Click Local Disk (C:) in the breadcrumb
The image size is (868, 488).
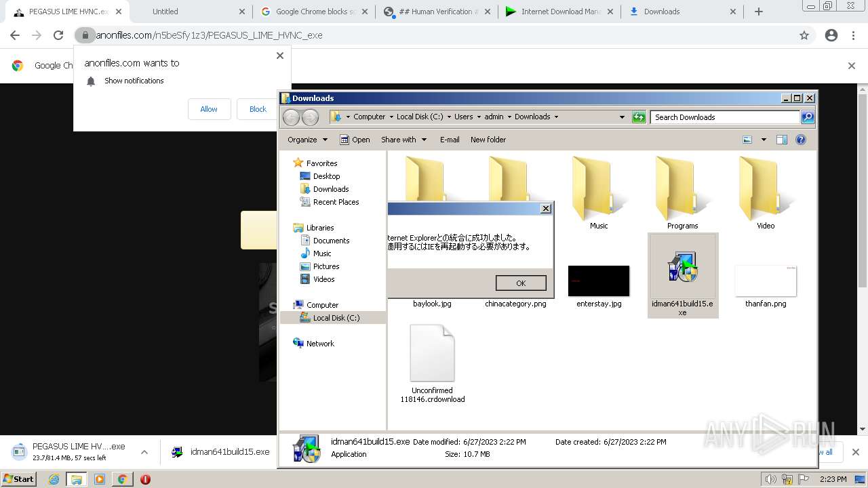(x=420, y=117)
